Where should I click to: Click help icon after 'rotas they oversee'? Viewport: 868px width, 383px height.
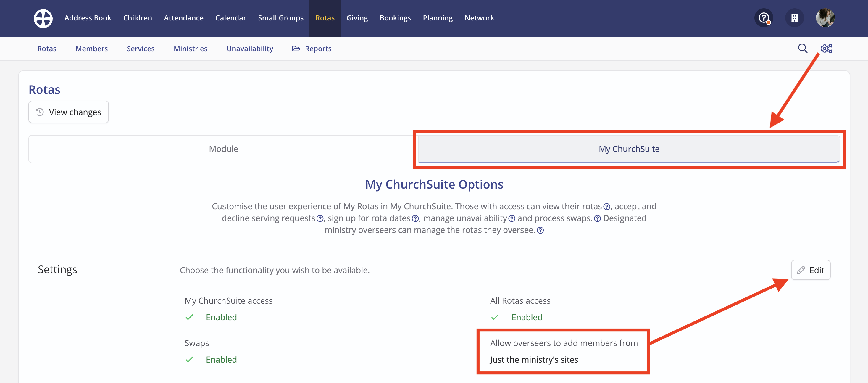click(x=540, y=230)
